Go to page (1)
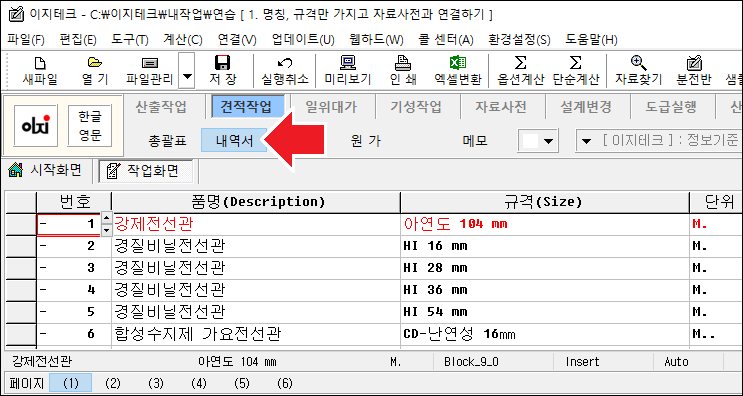Screen dimensions: 743x396 [71, 383]
